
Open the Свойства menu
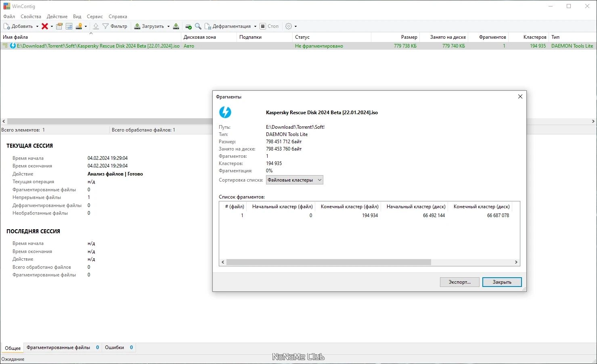tap(31, 17)
